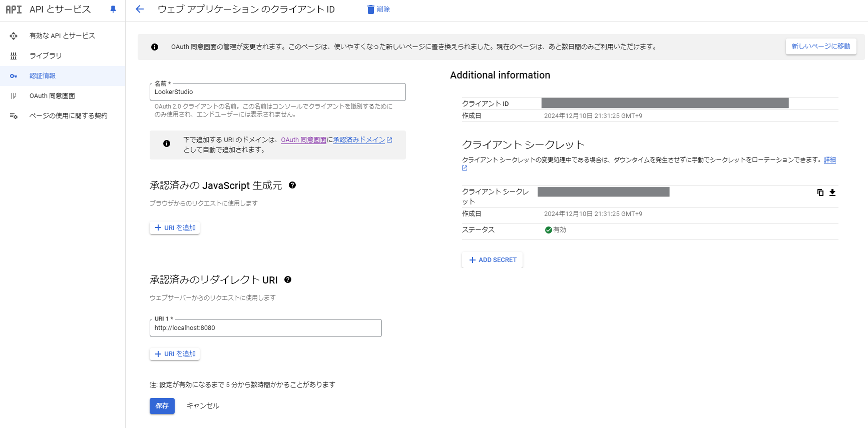
Task: Open help for 承認済みのリダイレクト URI
Action: [288, 279]
